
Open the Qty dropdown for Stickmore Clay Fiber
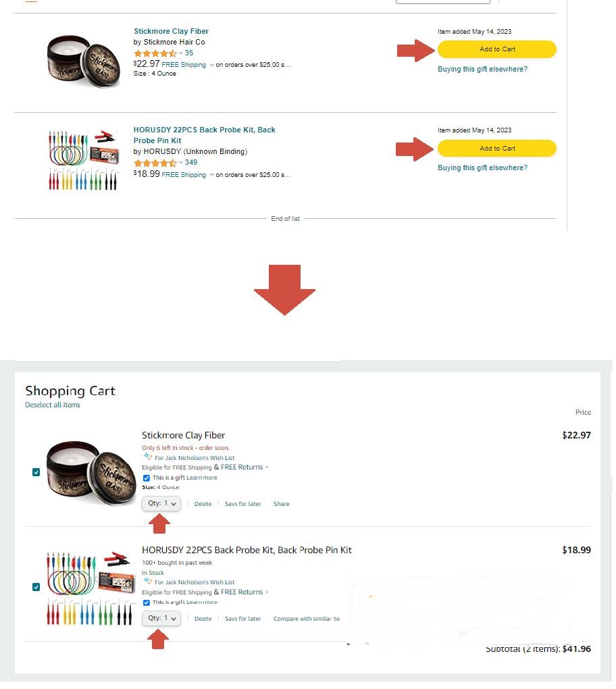point(161,503)
